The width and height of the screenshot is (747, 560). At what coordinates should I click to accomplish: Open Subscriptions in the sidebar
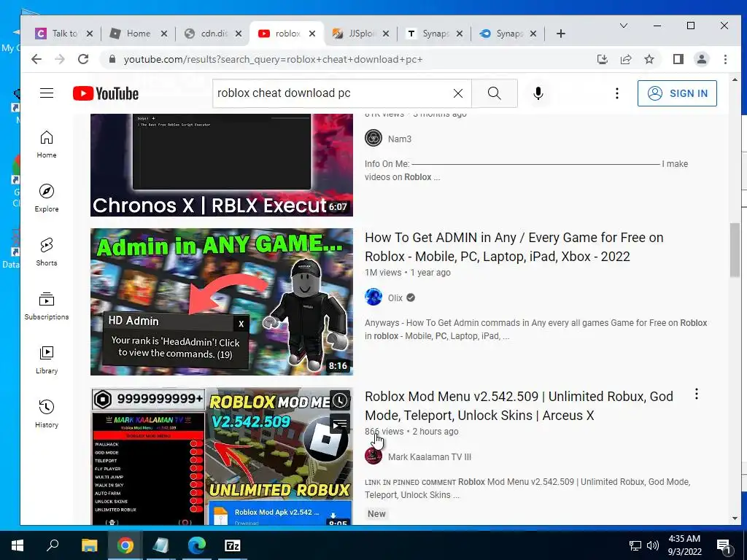47,306
